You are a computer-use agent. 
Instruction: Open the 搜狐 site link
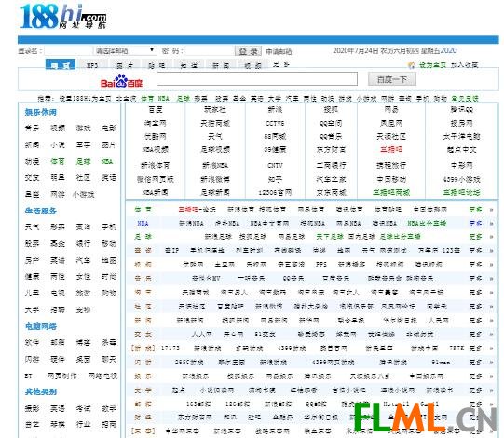(331, 110)
